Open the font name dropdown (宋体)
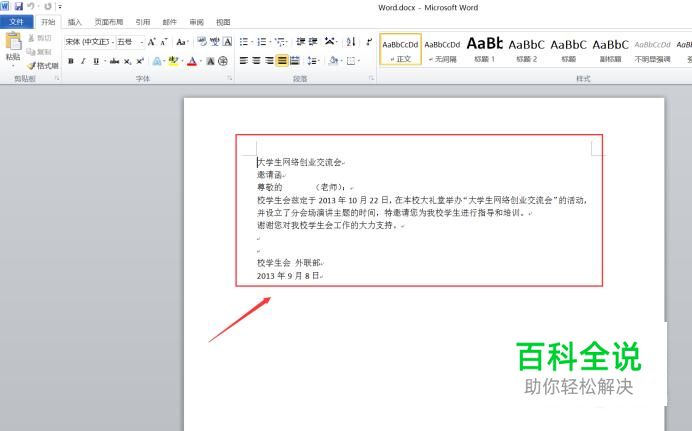 point(113,42)
